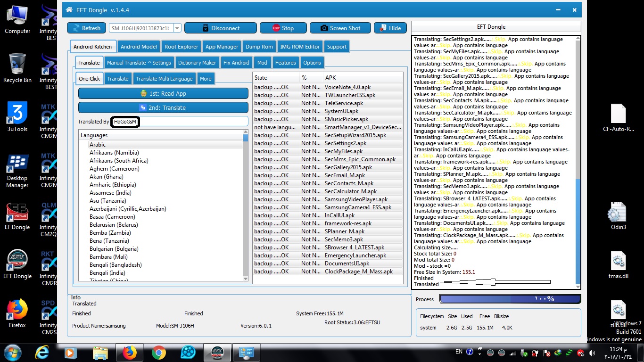Select the Desktop Manager BlackBerry shortcut
Viewport: 644px width, 362px height.
point(17,171)
